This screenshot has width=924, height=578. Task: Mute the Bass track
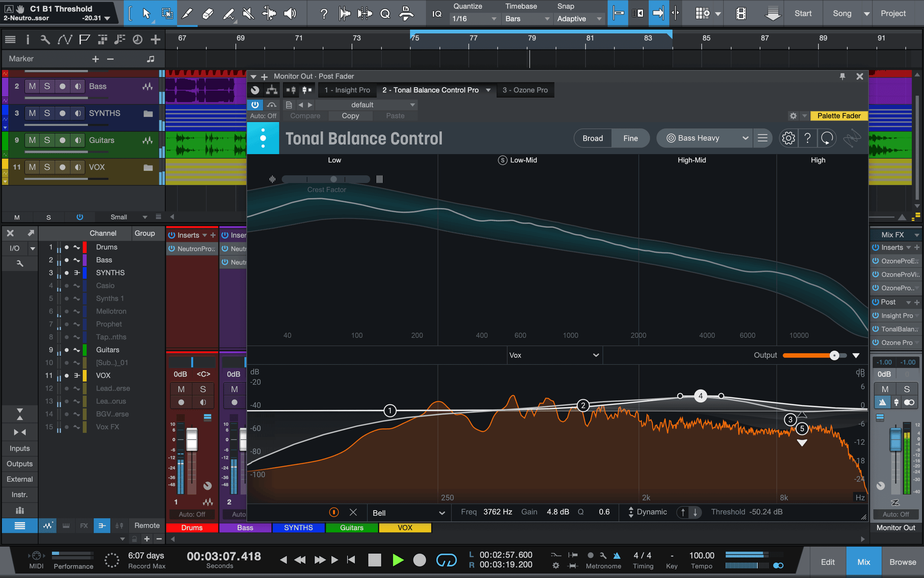(x=32, y=86)
